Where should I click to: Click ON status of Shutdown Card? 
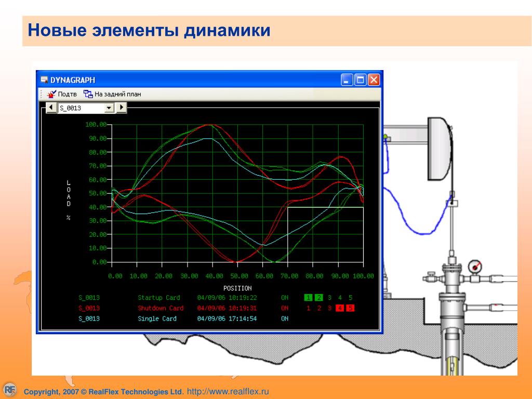(x=285, y=308)
